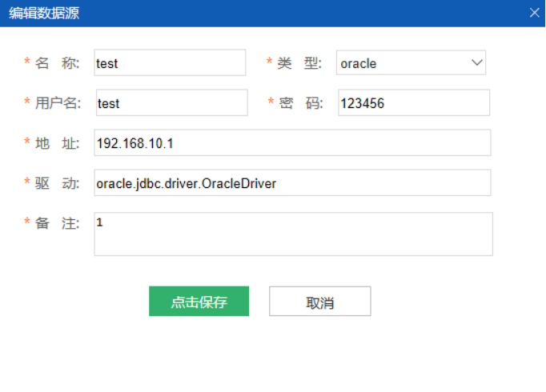Click the 驱动 field label

click(x=57, y=183)
